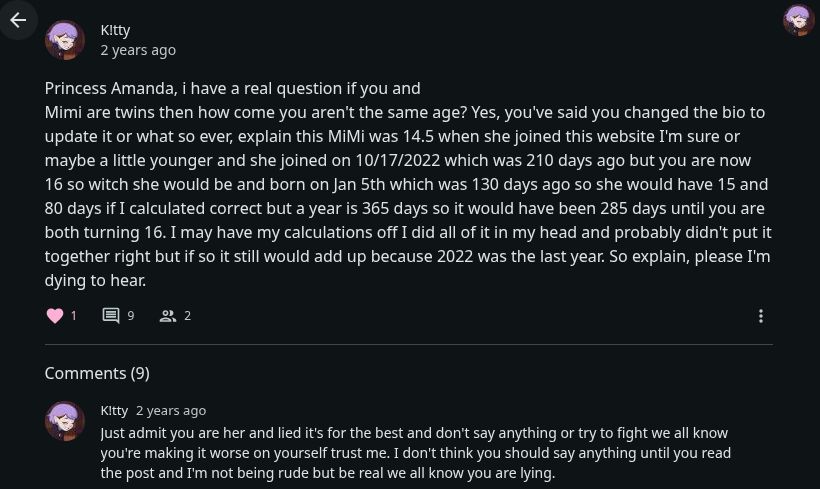This screenshot has width=820, height=489.
Task: Open the profile avatar in top-right corner
Action: point(798,20)
